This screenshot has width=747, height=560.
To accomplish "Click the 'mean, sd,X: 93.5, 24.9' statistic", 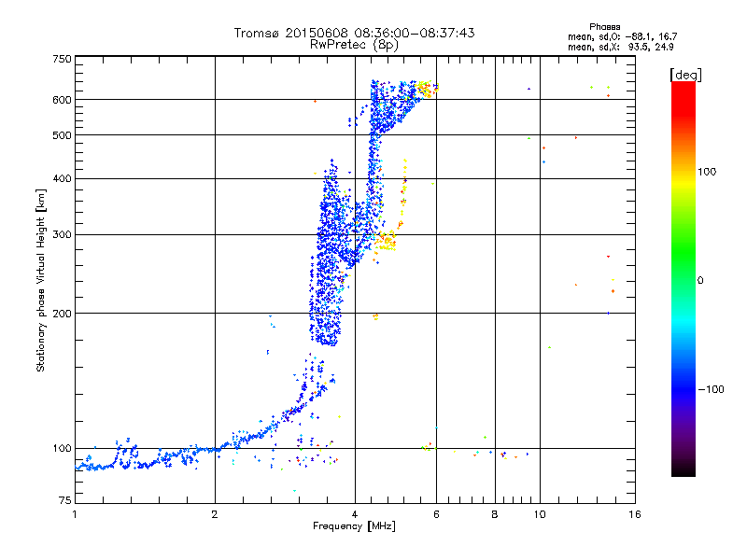I will click(x=620, y=47).
